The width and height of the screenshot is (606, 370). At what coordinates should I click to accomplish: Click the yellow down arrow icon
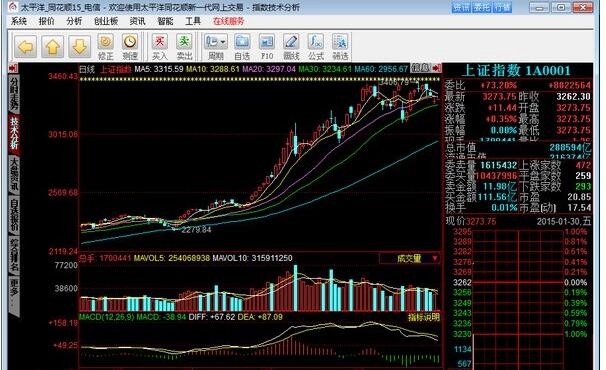click(80, 47)
